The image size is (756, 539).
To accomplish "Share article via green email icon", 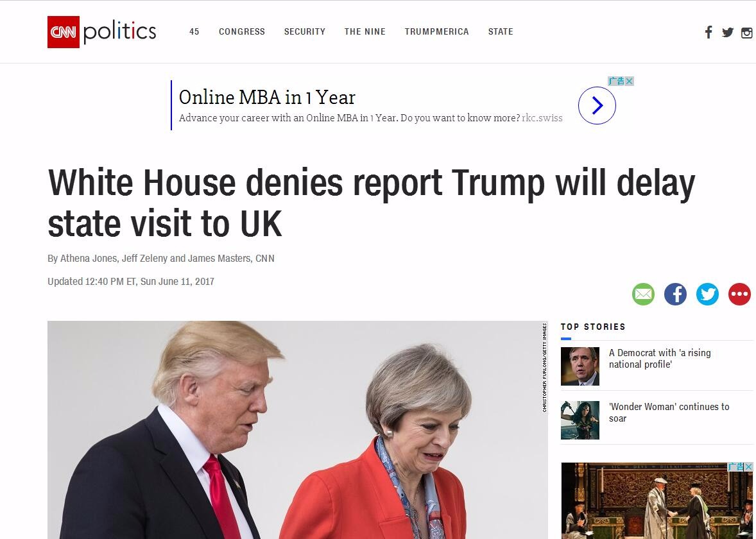I will tap(643, 294).
